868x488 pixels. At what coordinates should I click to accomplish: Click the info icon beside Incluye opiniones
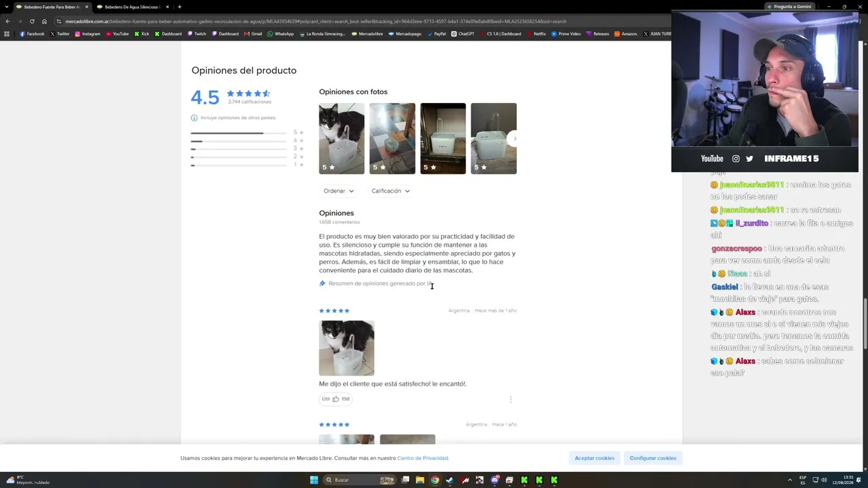195,118
